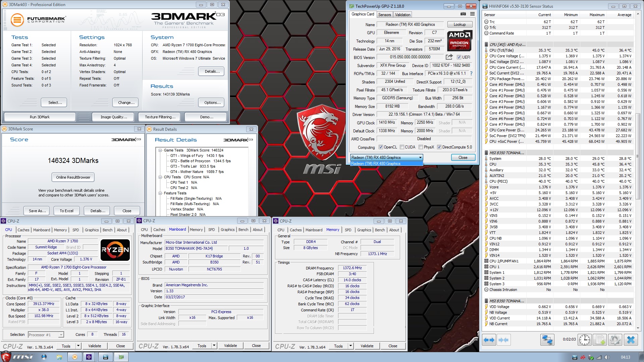Click the blue browser icon in taskbar
This screenshot has width=644, height=362.
click(44, 357)
